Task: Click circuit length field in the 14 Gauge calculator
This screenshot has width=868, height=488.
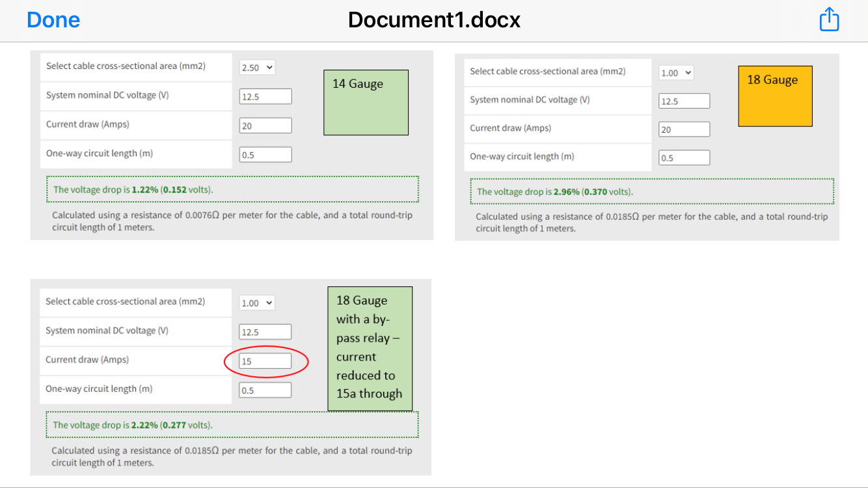Action: [x=265, y=155]
